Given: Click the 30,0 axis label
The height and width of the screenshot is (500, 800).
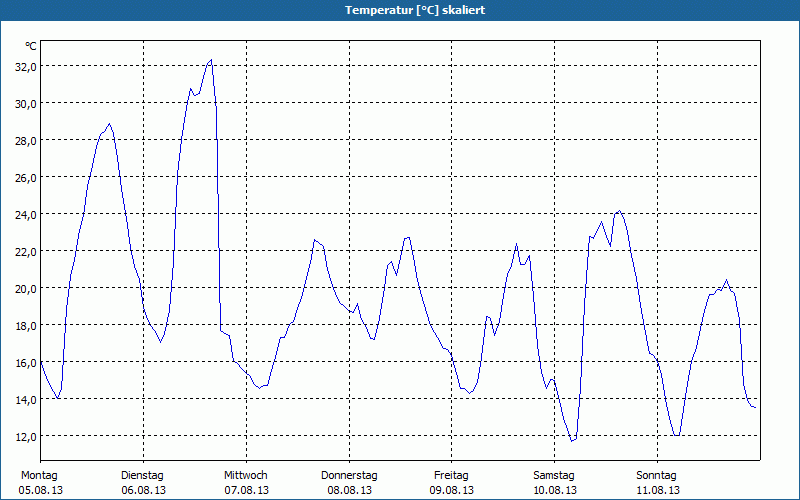Looking at the screenshot, I should [26, 104].
